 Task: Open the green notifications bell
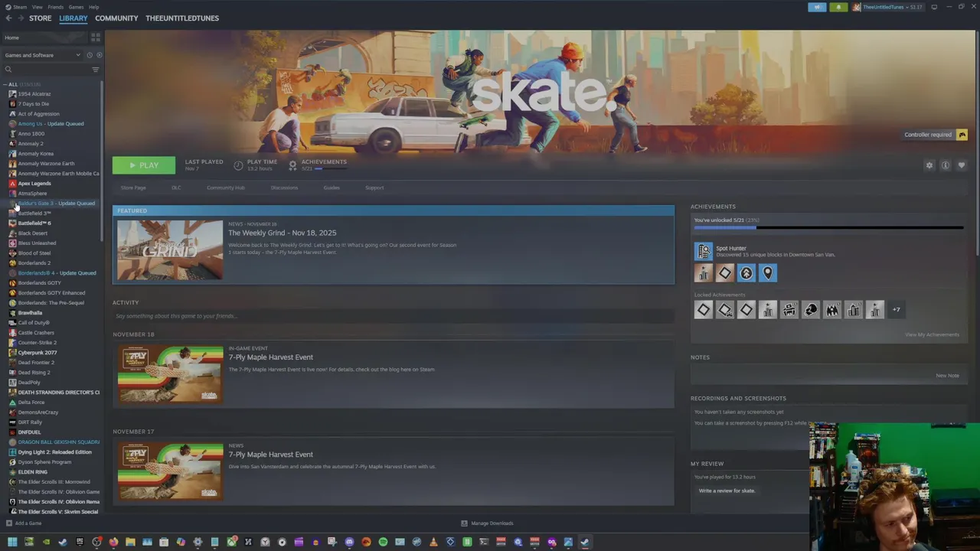tap(838, 7)
